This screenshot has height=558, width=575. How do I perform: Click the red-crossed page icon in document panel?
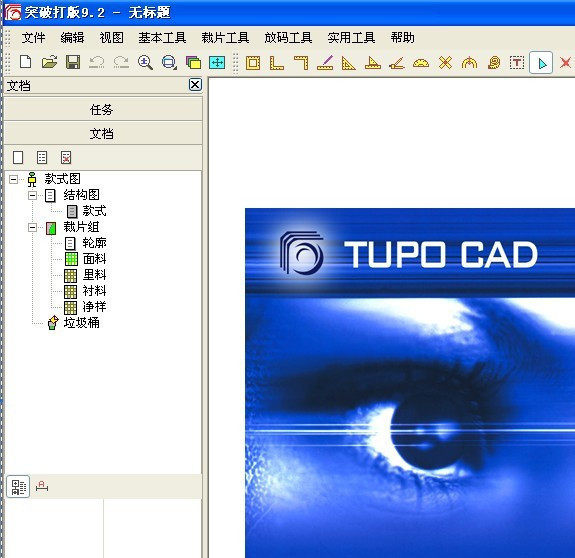(66, 158)
